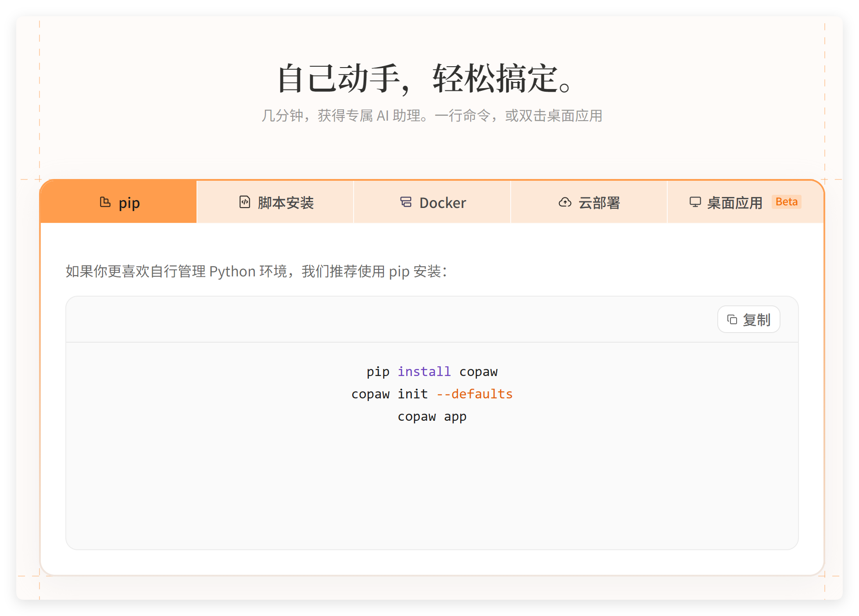859x616 pixels.
Task: Click the desktop monitor icon for 桌面应用
Action: click(x=695, y=202)
